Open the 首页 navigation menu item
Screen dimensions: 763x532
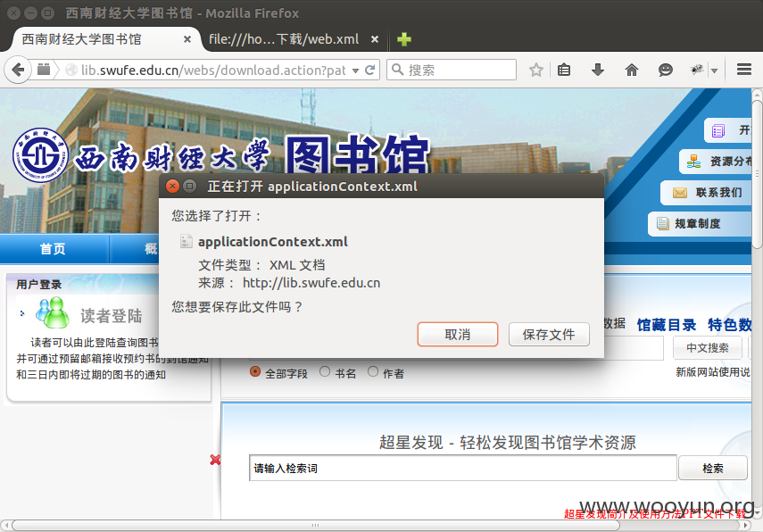click(x=53, y=249)
